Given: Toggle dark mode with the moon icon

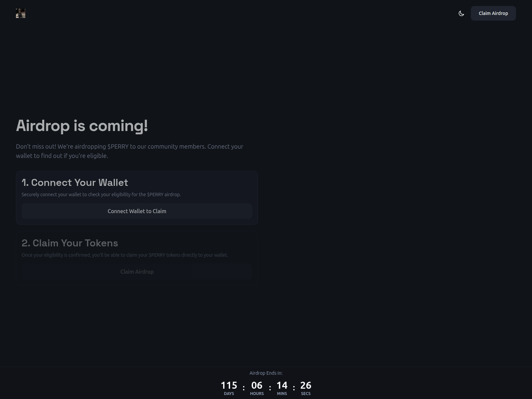Looking at the screenshot, I should pyautogui.click(x=461, y=13).
